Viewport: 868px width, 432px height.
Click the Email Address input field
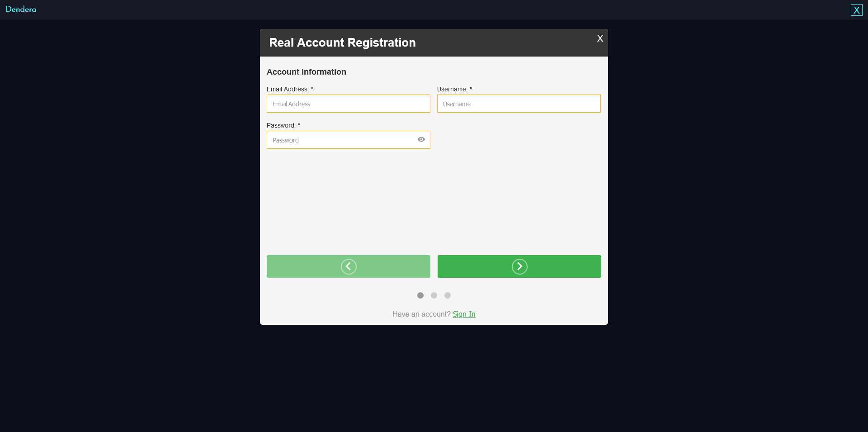point(348,104)
